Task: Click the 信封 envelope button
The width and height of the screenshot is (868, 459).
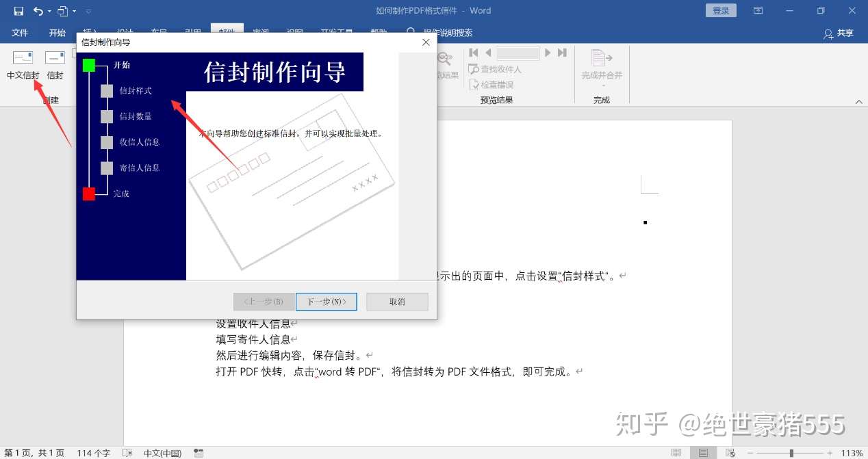Action: (x=55, y=66)
